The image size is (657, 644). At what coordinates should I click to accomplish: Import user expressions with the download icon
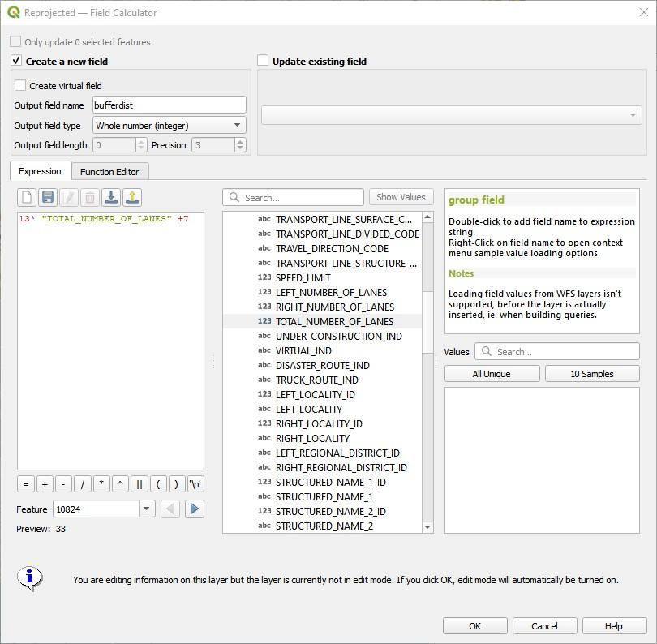111,197
